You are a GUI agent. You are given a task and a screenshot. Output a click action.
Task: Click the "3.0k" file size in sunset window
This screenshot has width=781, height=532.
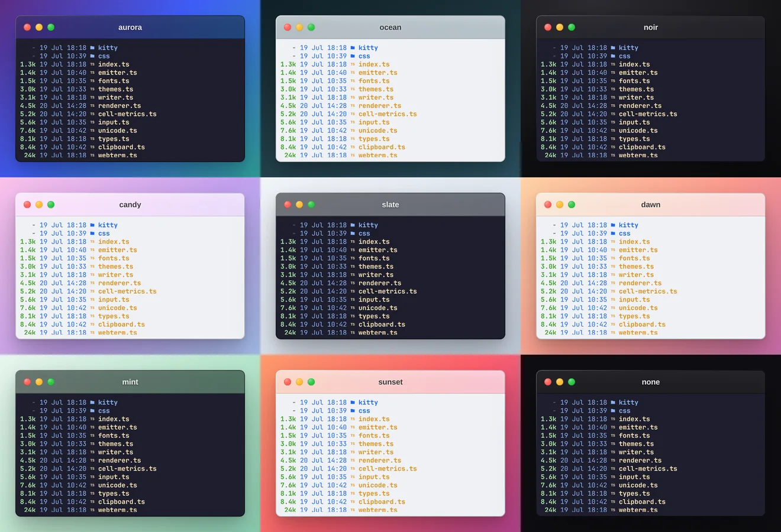pyautogui.click(x=288, y=444)
